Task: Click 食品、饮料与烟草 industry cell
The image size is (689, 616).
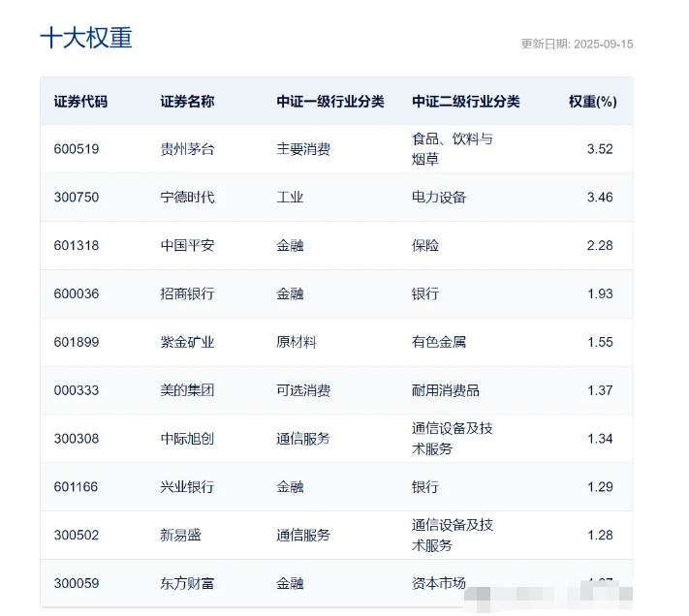Action: [x=453, y=149]
